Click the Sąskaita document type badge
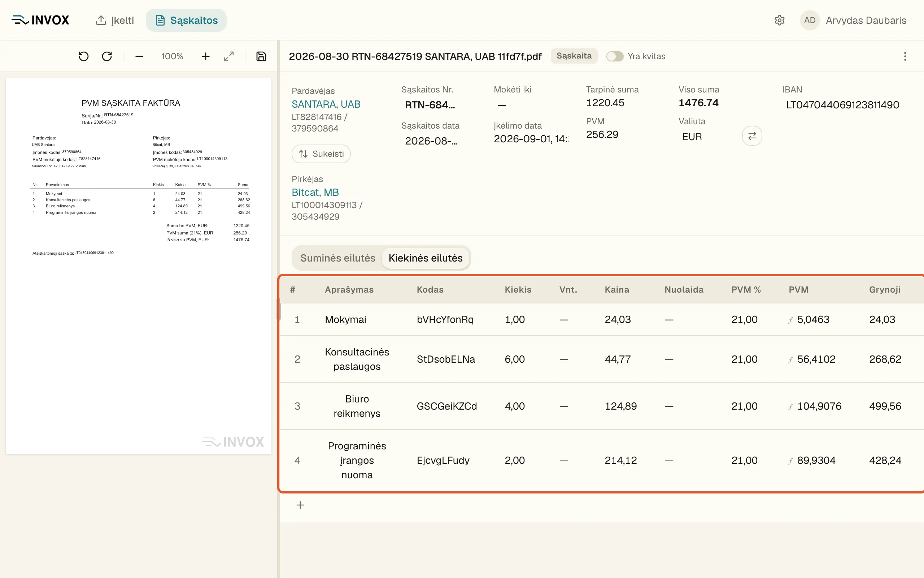Screen dimensions: 924x578 point(574,56)
